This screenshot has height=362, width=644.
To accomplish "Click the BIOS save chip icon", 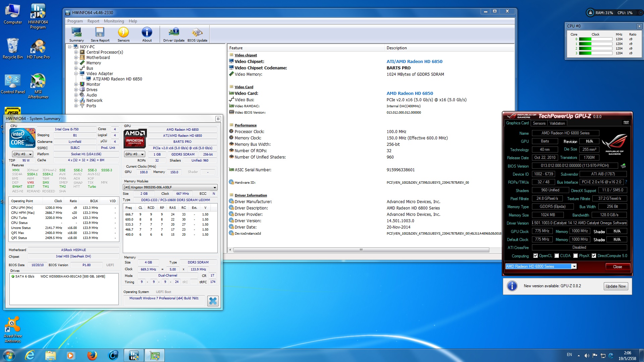I will 623,166.
